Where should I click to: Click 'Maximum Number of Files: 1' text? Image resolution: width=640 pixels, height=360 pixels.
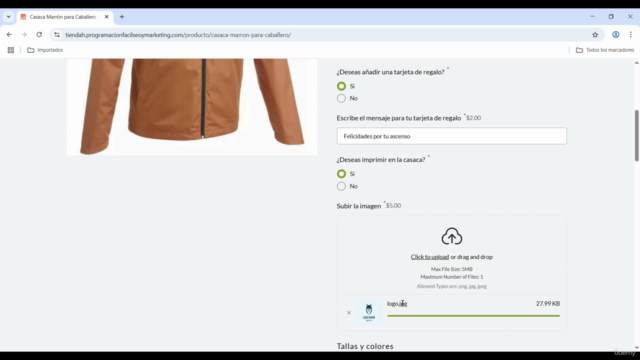[x=451, y=277]
